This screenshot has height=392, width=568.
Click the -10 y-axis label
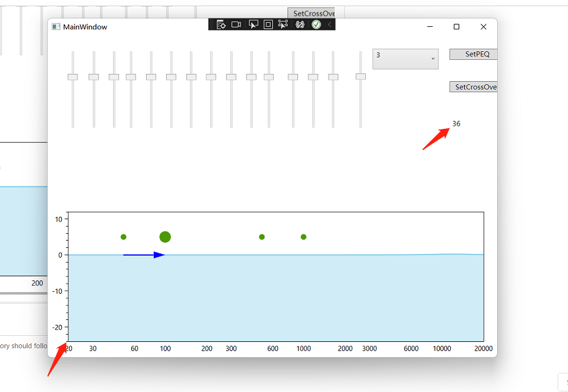point(57,291)
